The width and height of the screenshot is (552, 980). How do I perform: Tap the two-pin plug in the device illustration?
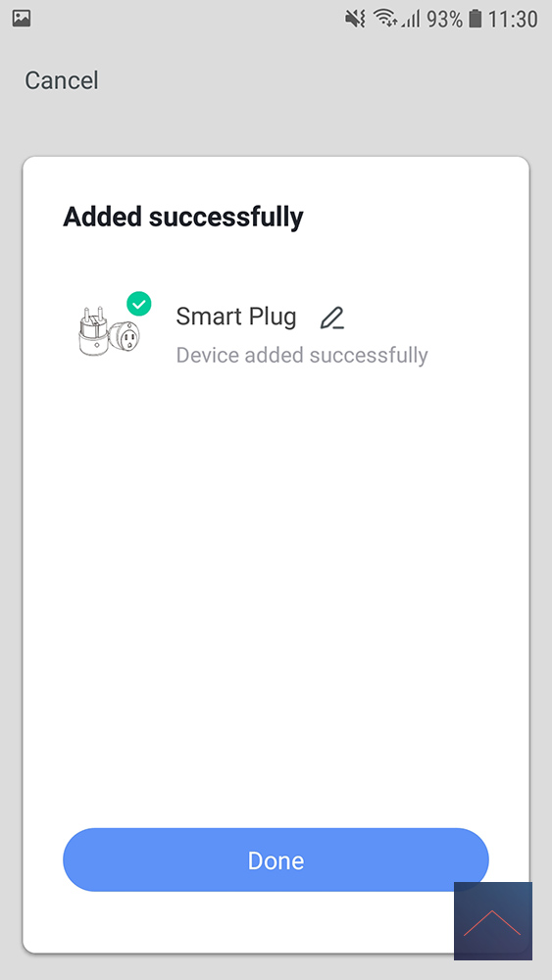[x=92, y=331]
